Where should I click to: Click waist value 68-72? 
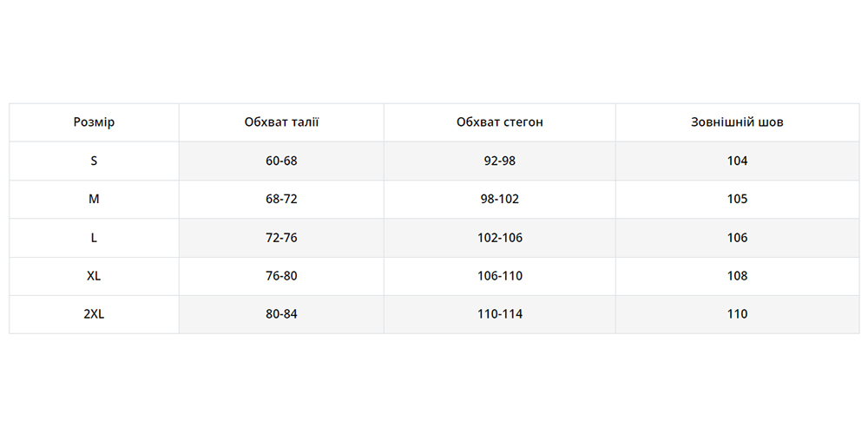pos(281,199)
